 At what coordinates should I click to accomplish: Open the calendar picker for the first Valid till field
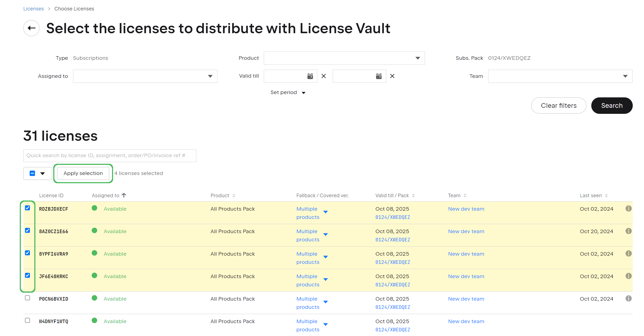click(x=310, y=76)
